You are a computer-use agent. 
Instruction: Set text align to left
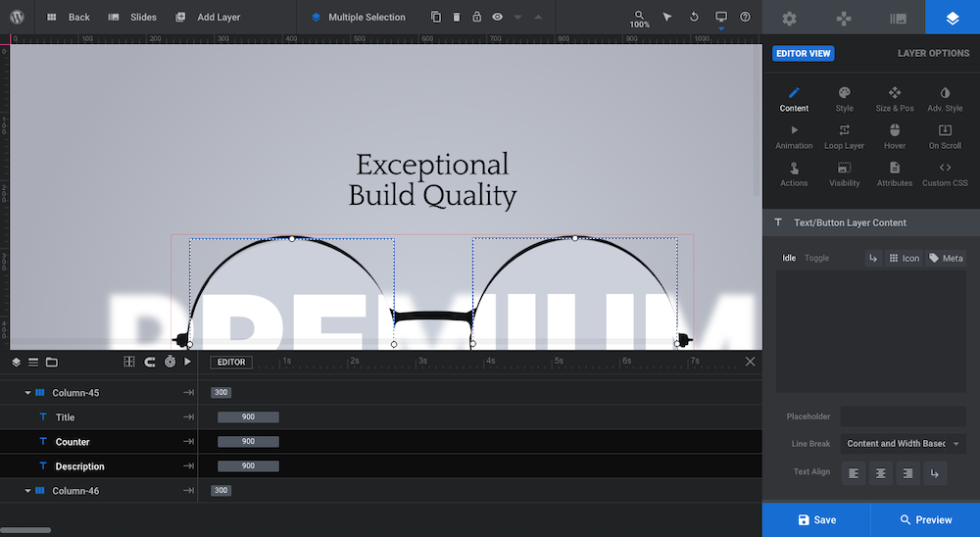(x=854, y=473)
